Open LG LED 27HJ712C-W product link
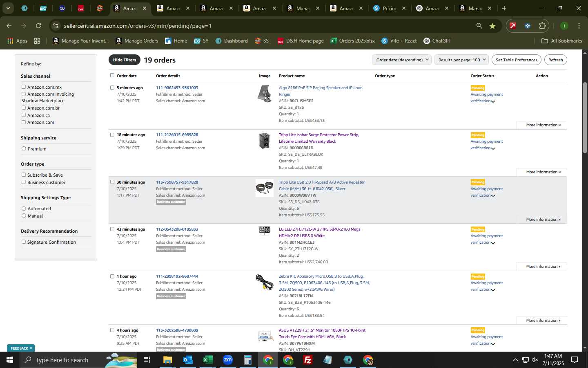 point(319,232)
